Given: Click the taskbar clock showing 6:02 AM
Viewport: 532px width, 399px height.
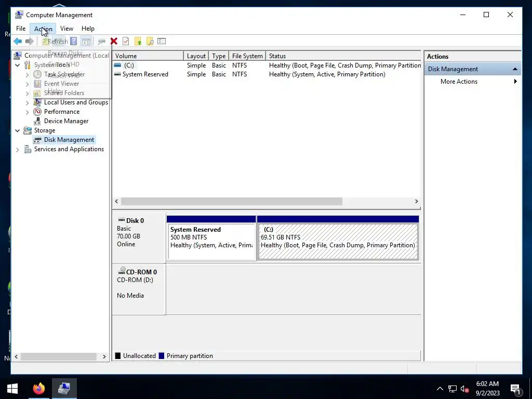Looking at the screenshot, I should [487, 389].
